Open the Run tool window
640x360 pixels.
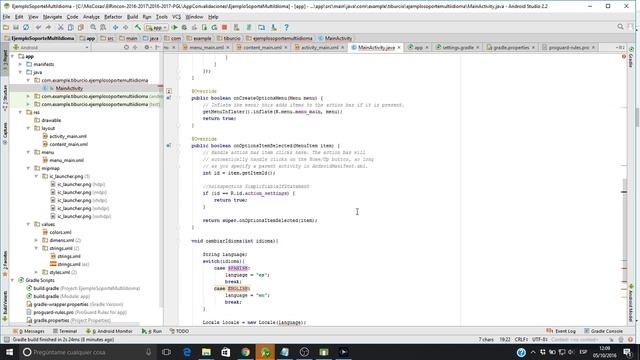click(152, 331)
